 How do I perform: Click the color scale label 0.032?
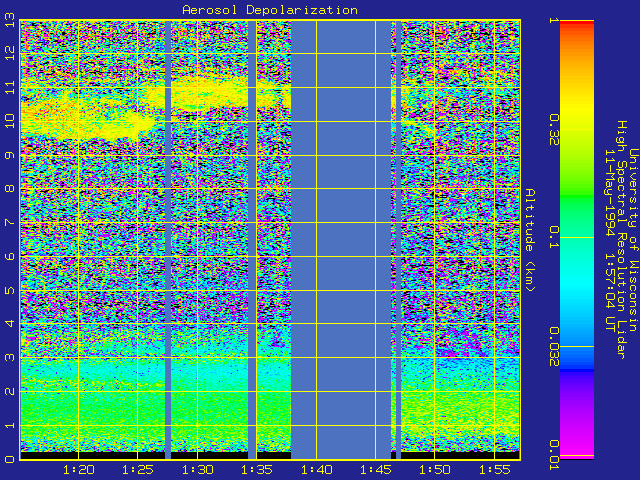[x=553, y=347]
